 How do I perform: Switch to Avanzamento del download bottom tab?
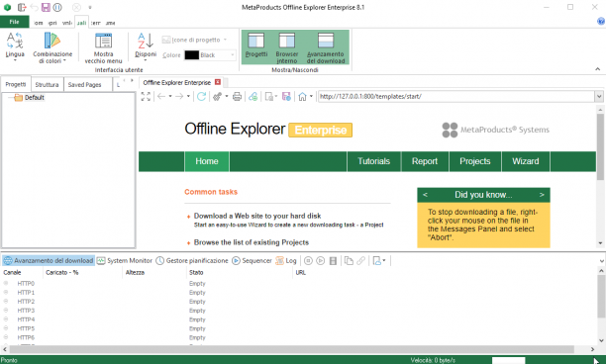pyautogui.click(x=49, y=260)
